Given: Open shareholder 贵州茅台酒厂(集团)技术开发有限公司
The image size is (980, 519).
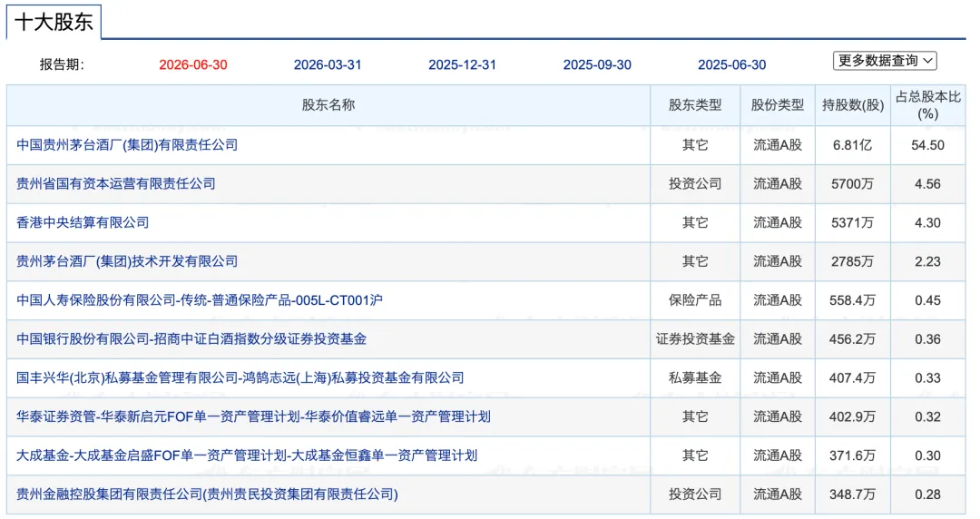Looking at the screenshot, I should pos(127,261).
